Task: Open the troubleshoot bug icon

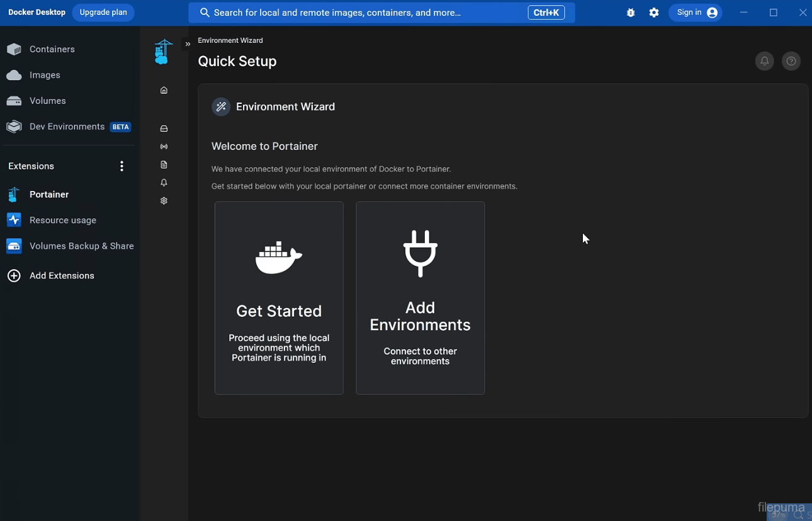Action: [631, 13]
